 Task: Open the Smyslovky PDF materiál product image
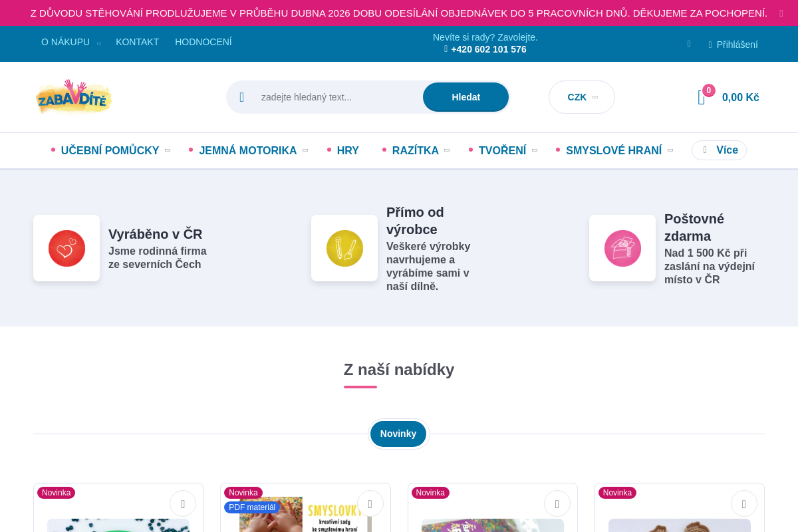coord(305,514)
